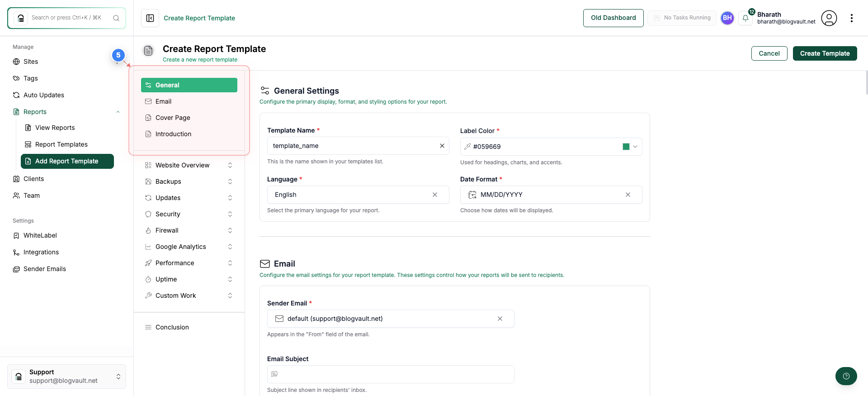Expand the Performance section chevron
Viewport: 868px width, 396px height.
click(x=230, y=263)
